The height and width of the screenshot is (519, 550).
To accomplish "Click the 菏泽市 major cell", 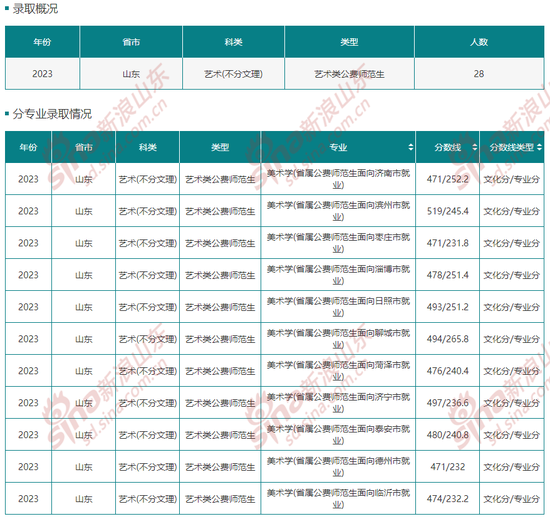I will coord(338,371).
